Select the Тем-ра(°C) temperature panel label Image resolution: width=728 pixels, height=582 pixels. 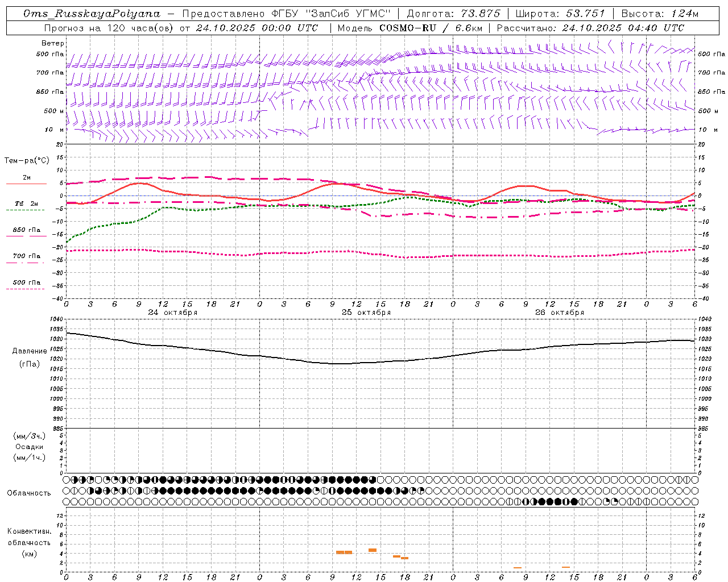pos(27,160)
